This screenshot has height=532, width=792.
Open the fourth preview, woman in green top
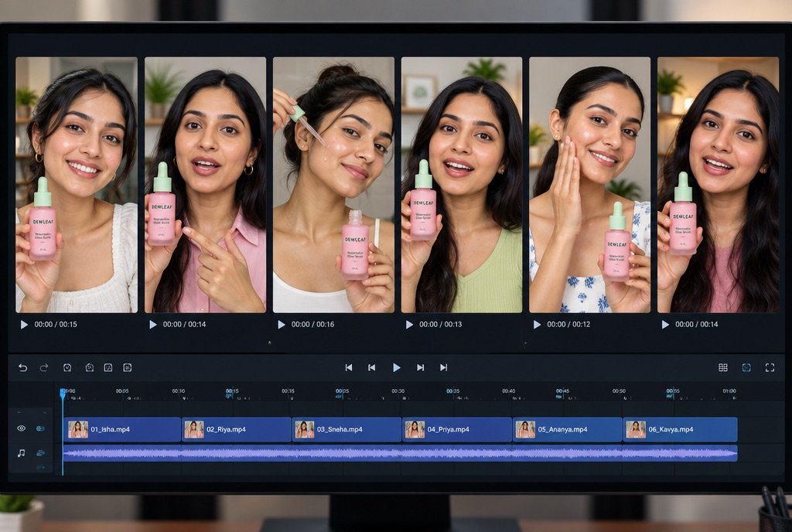pyautogui.click(x=462, y=185)
